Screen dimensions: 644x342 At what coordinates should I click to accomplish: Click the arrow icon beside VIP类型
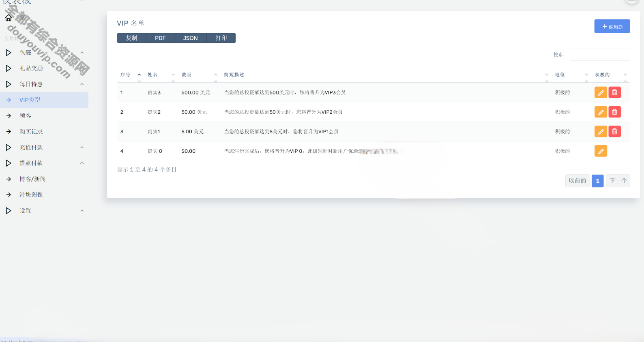9,100
